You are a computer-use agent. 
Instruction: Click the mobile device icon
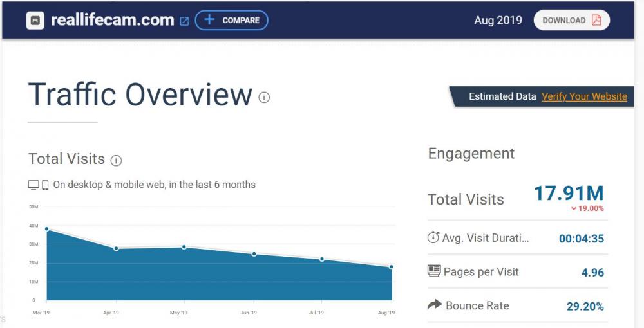(x=45, y=185)
